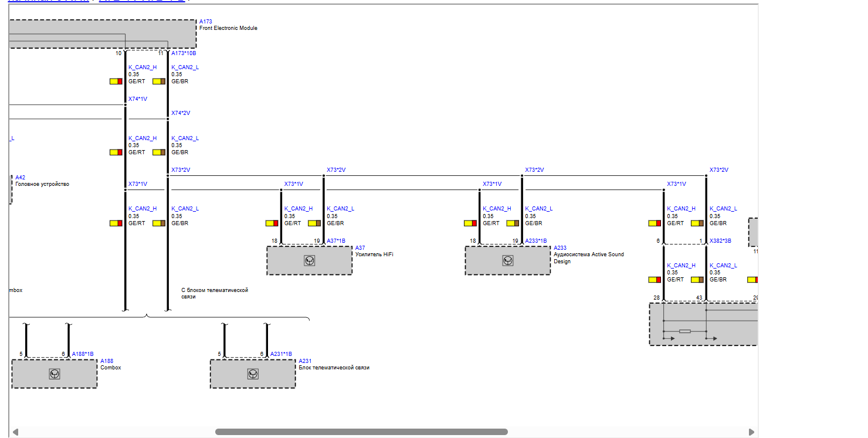Open the A173*10B connector link
The height and width of the screenshot is (438, 868).
point(184,53)
